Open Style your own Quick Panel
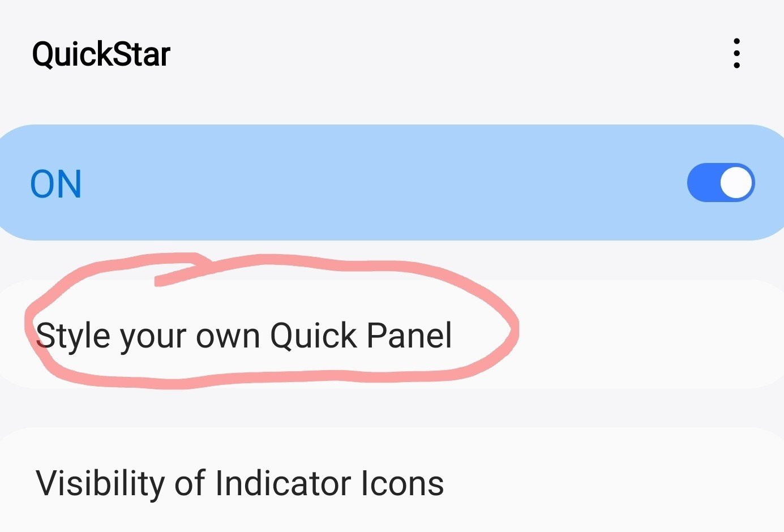 click(x=243, y=336)
